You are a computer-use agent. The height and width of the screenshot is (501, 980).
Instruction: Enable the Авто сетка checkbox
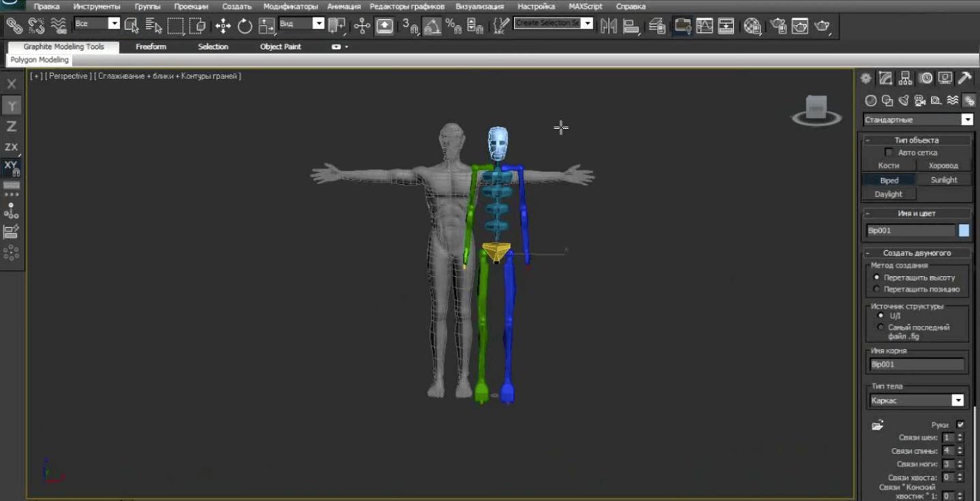(889, 153)
